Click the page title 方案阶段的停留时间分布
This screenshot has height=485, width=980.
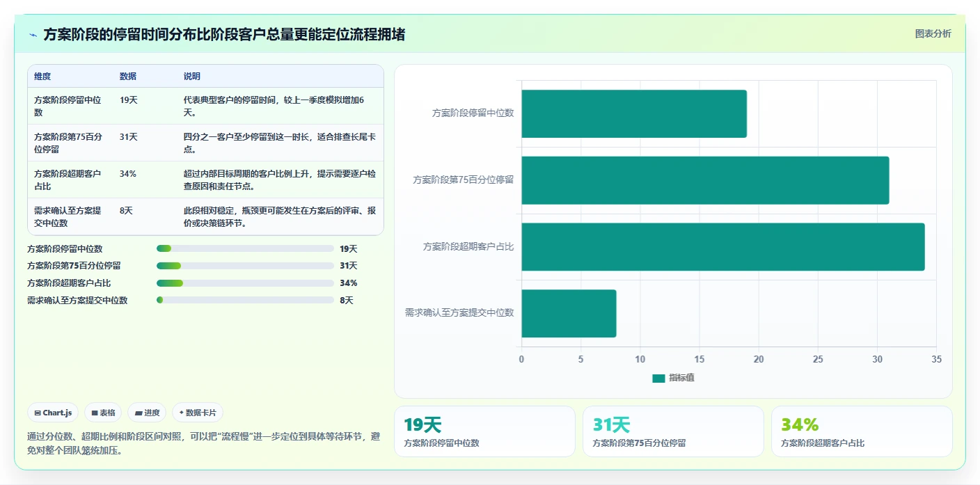point(224,34)
